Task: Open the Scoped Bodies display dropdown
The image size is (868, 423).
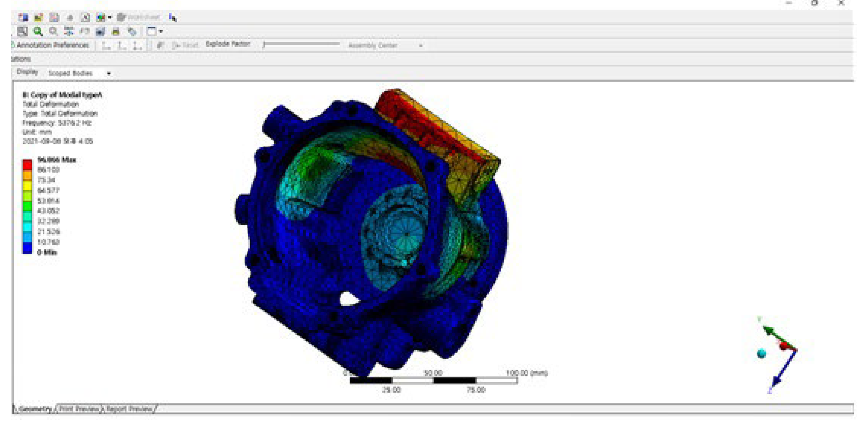Action: coord(109,73)
